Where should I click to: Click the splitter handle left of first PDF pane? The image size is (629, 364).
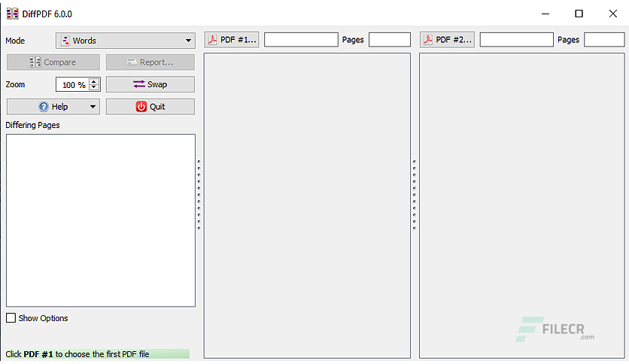[x=199, y=195]
